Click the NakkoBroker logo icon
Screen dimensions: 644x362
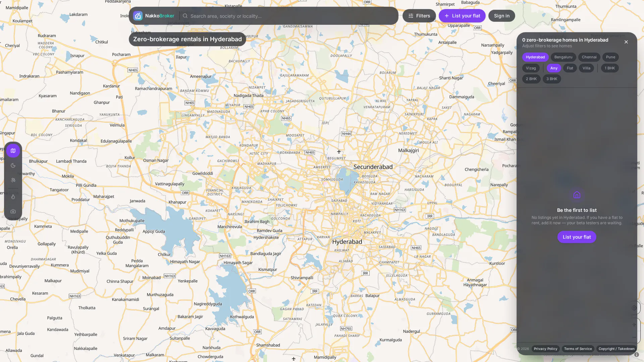click(138, 16)
